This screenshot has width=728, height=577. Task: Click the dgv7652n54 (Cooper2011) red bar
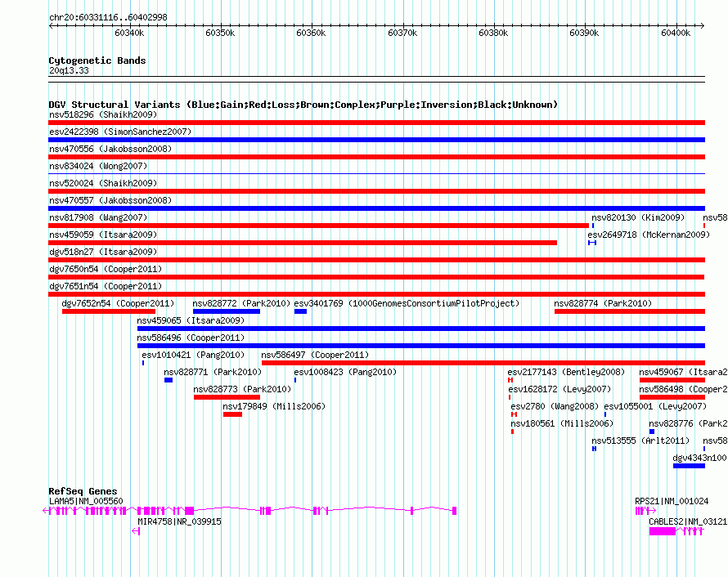(109, 311)
